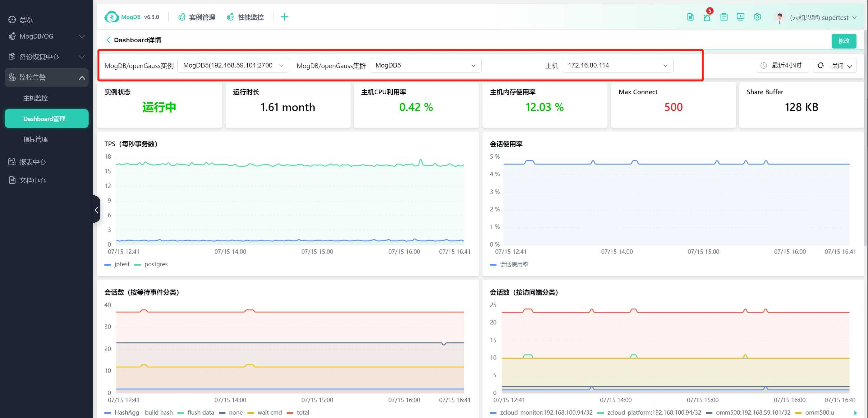This screenshot has width=868, height=418.
Task: Click the TPS（每秒事务数）chart title
Action: point(131,144)
